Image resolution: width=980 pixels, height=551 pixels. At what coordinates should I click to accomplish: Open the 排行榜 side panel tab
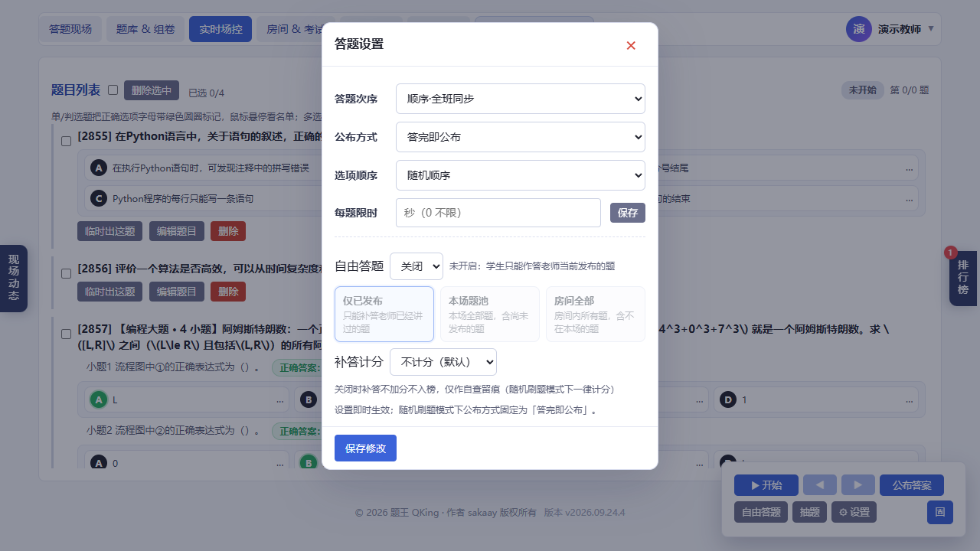click(x=963, y=278)
